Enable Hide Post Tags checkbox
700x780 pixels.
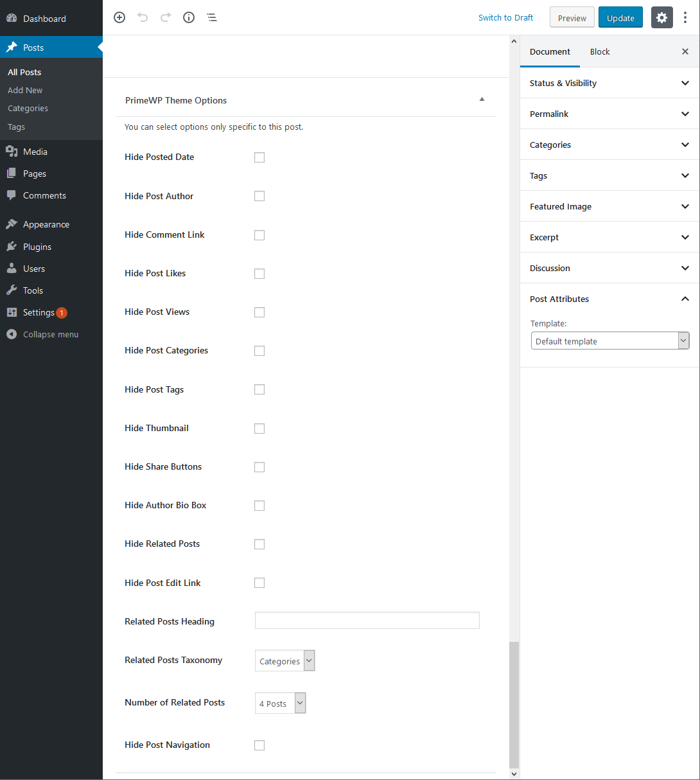click(x=259, y=389)
